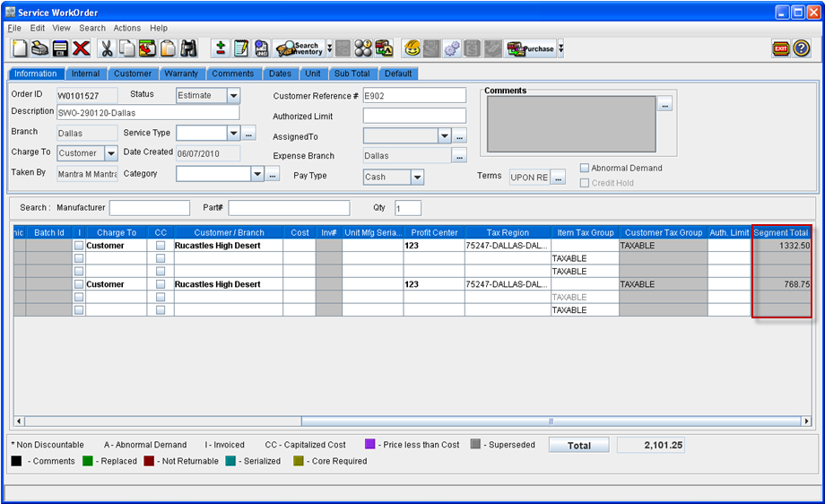Click the clipboard paste icon

tap(168, 48)
